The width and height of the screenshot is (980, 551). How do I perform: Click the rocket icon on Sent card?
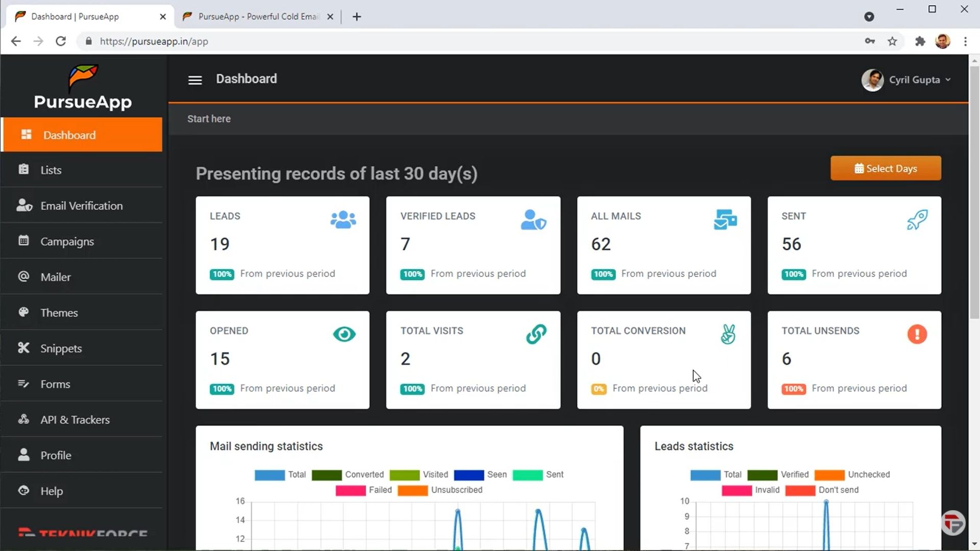(x=917, y=219)
